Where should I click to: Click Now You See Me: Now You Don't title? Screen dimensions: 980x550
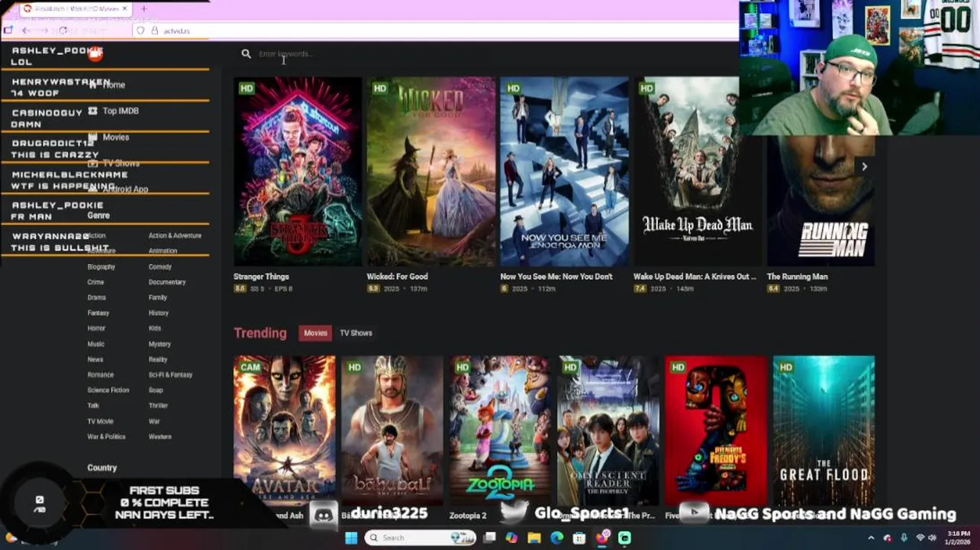[x=556, y=277]
